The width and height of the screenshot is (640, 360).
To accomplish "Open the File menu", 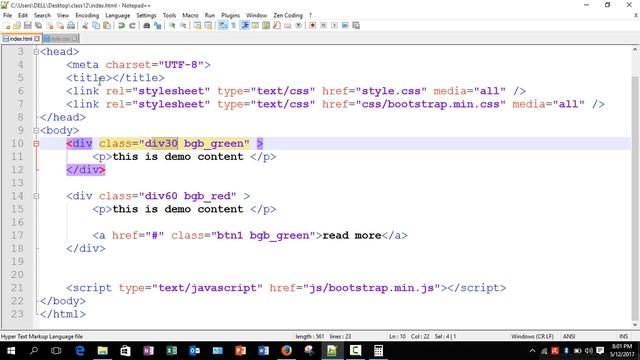I will pos(7,15).
